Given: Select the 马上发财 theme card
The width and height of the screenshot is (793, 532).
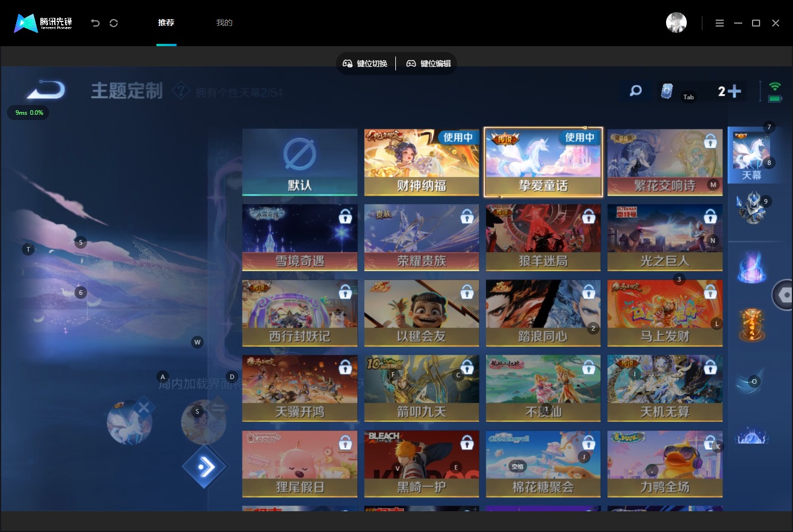Looking at the screenshot, I should coord(665,313).
